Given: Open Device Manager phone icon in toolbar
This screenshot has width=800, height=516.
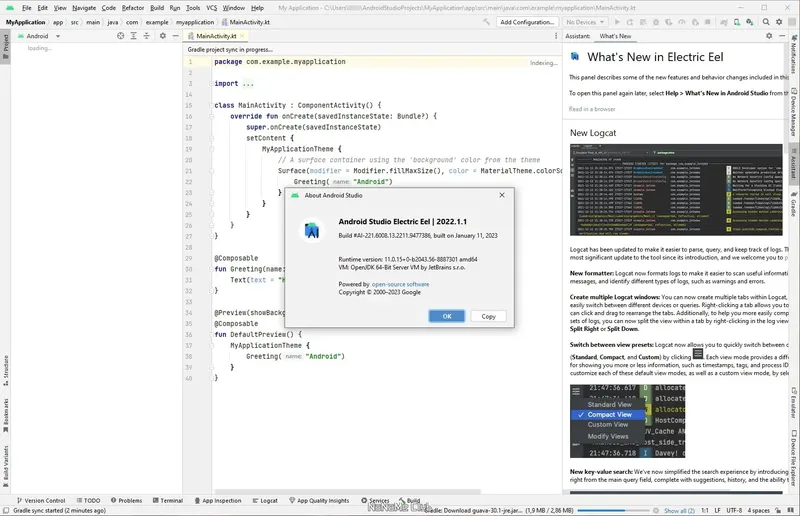Looking at the screenshot, I should point(737,22).
